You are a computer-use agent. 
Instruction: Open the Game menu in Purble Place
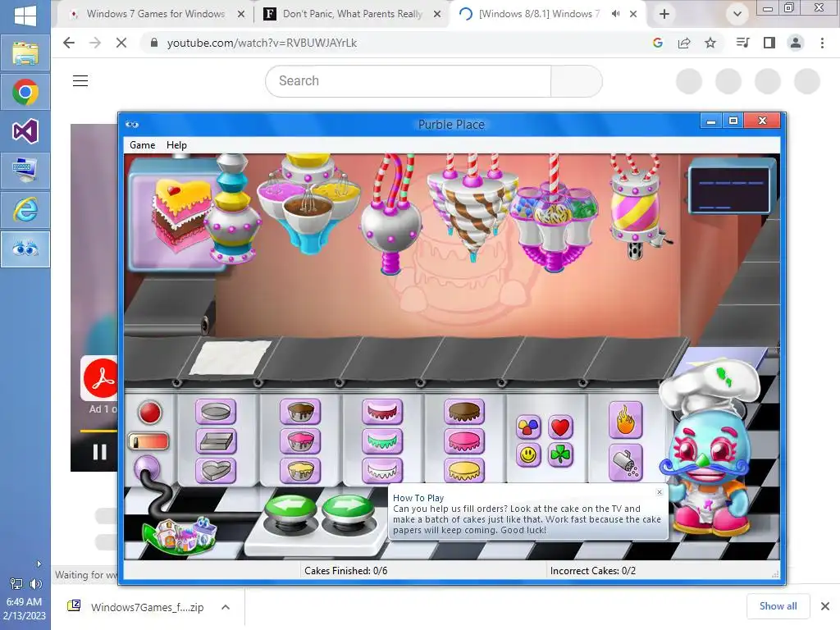[143, 145]
